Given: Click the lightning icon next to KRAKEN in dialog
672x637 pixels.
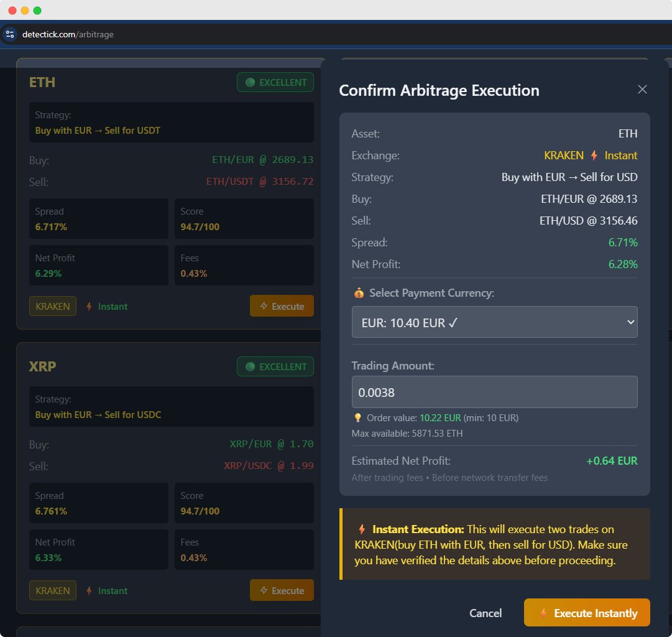Looking at the screenshot, I should pyautogui.click(x=594, y=156).
